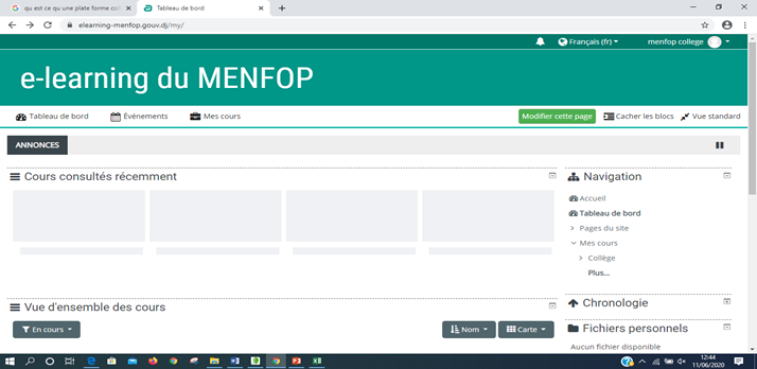Click the last recent course placeholder card
Image resolution: width=757 pixels, height=369 pixels.
488,216
